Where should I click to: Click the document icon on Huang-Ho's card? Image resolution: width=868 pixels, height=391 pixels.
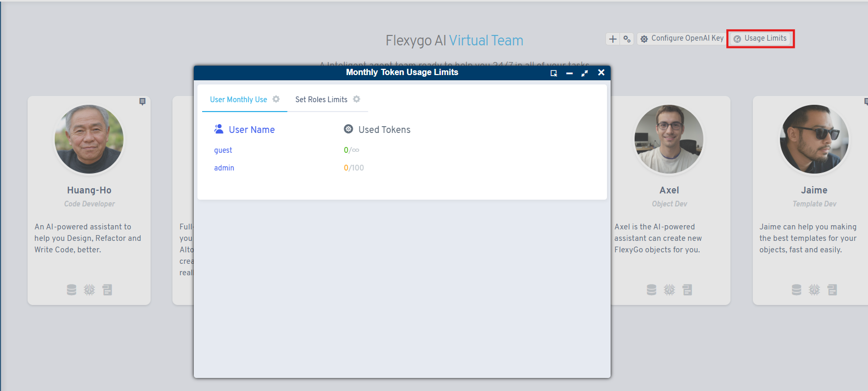point(107,290)
